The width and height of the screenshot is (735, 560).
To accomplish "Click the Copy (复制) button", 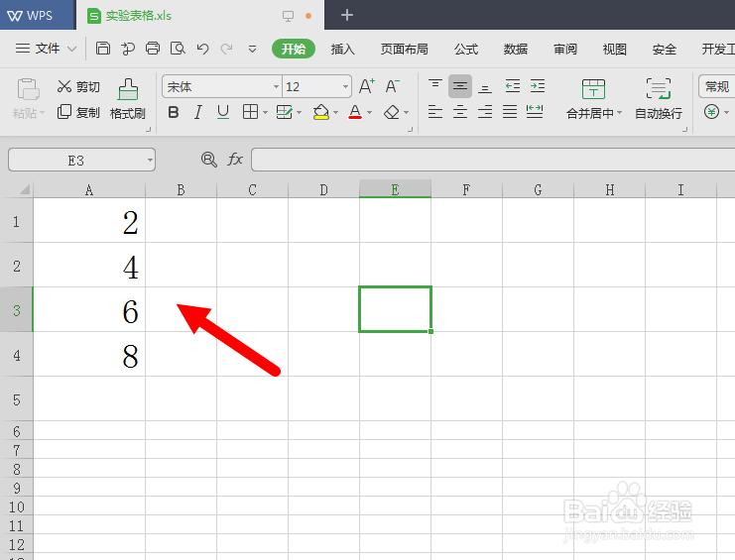I will coord(78,112).
